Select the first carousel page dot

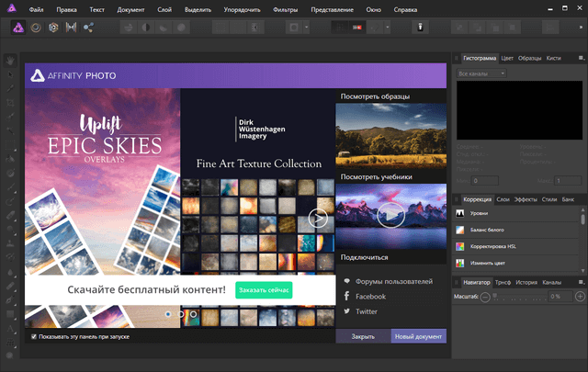coord(168,314)
